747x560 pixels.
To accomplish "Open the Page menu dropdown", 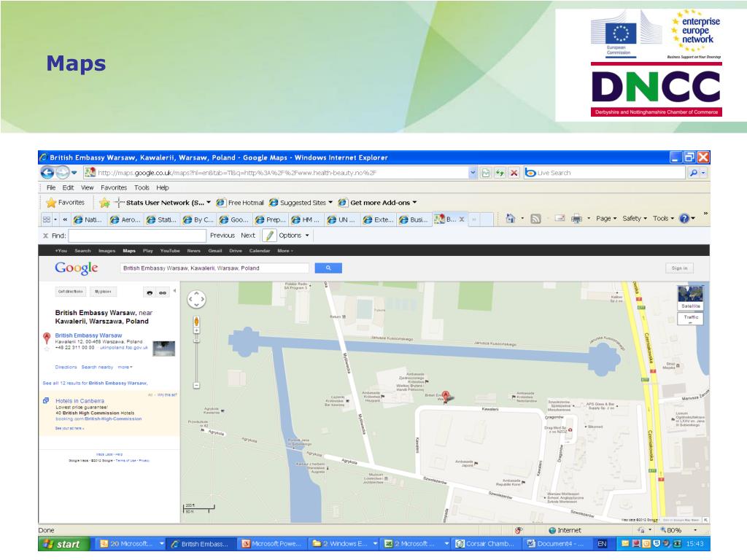I will click(x=606, y=219).
